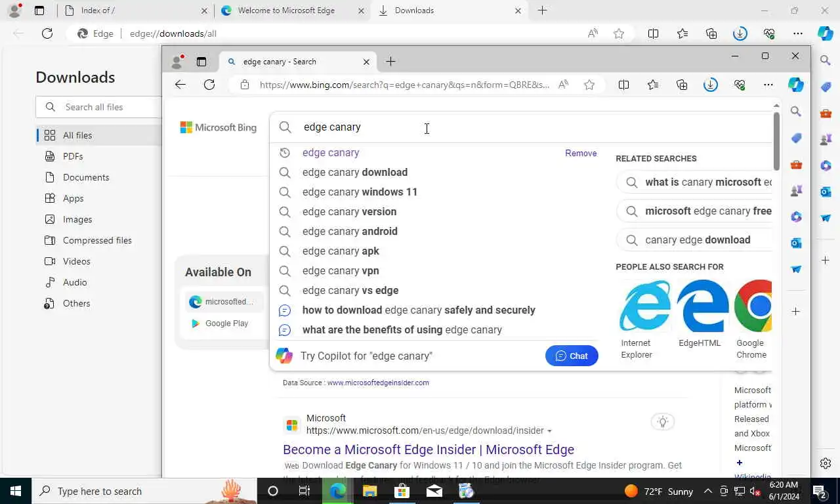The width and height of the screenshot is (840, 504).
Task: Click the Chat button for Copilot
Action: 572,356
